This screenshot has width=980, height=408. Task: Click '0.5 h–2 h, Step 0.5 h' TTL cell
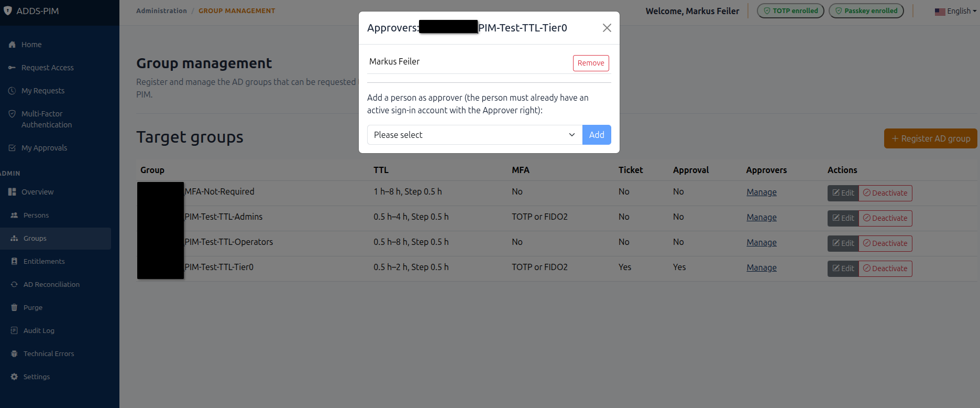[x=411, y=267]
